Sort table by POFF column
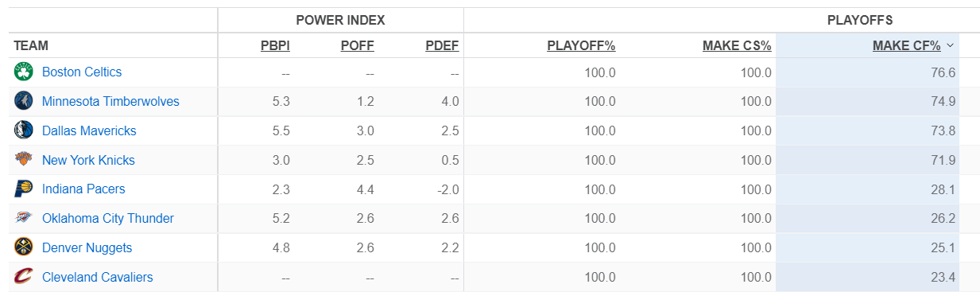 pos(357,45)
